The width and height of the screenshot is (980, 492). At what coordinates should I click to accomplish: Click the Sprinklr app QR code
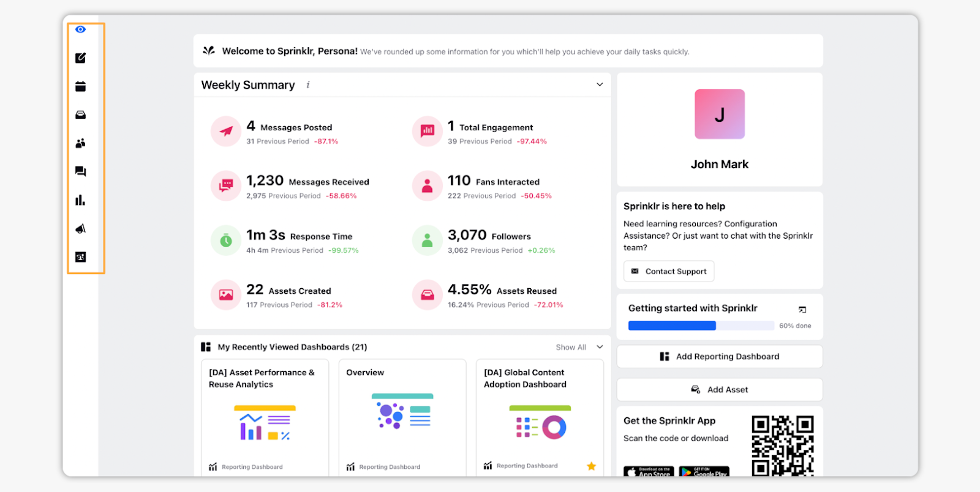pos(783,445)
